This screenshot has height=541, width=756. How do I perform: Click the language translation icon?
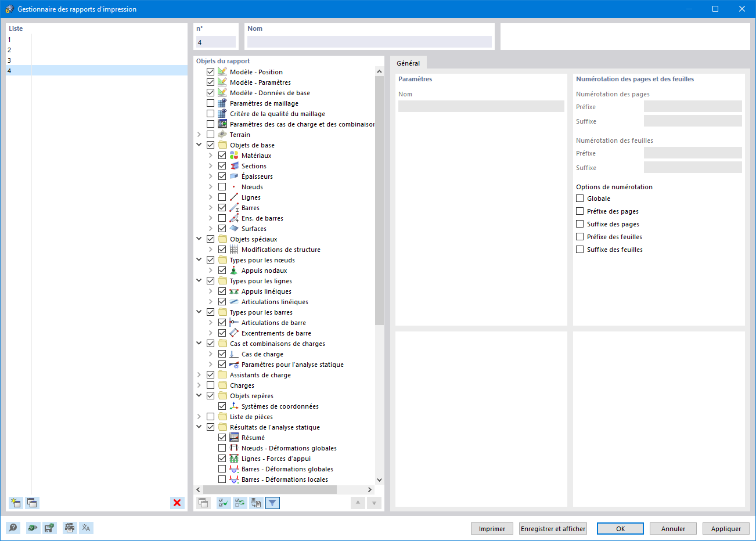(x=86, y=528)
